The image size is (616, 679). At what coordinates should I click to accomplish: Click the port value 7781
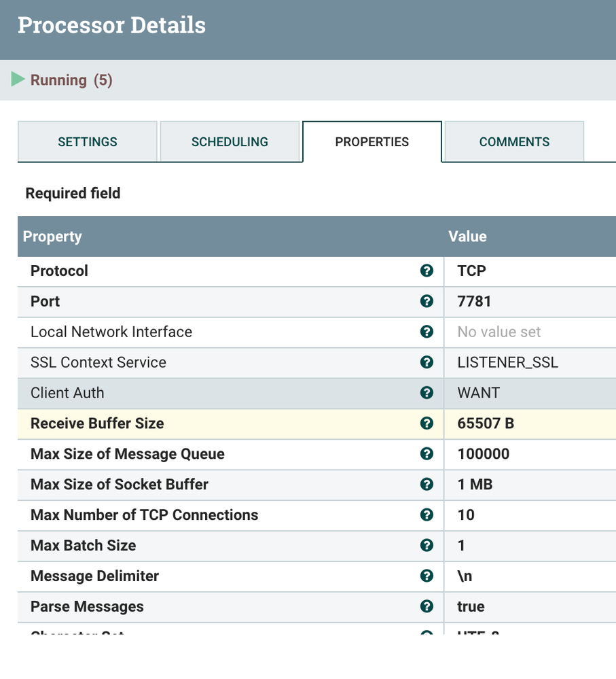[x=474, y=301]
